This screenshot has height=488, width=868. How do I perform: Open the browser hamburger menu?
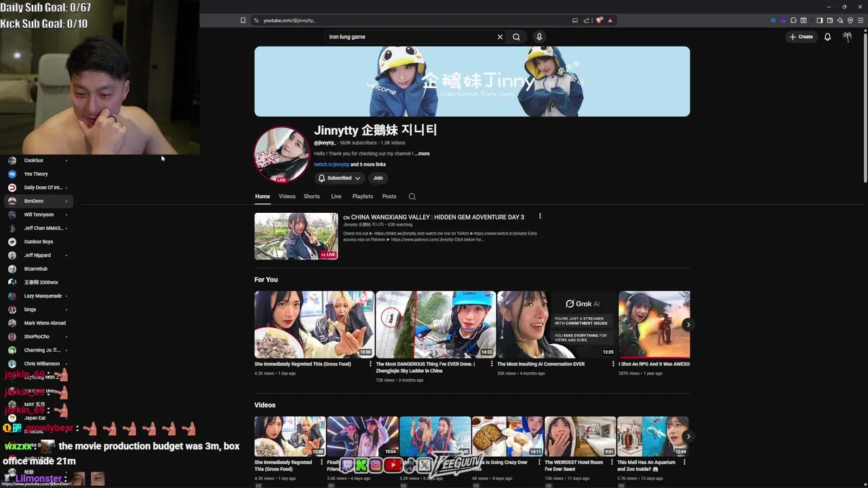(x=860, y=20)
